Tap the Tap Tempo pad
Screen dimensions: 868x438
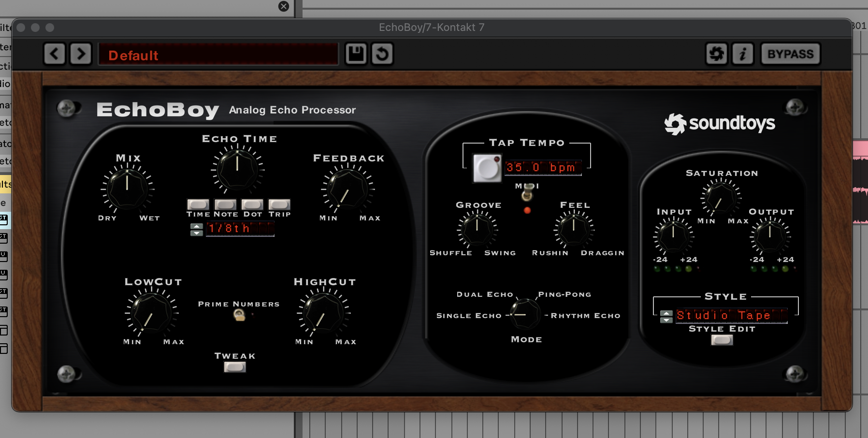pos(487,168)
